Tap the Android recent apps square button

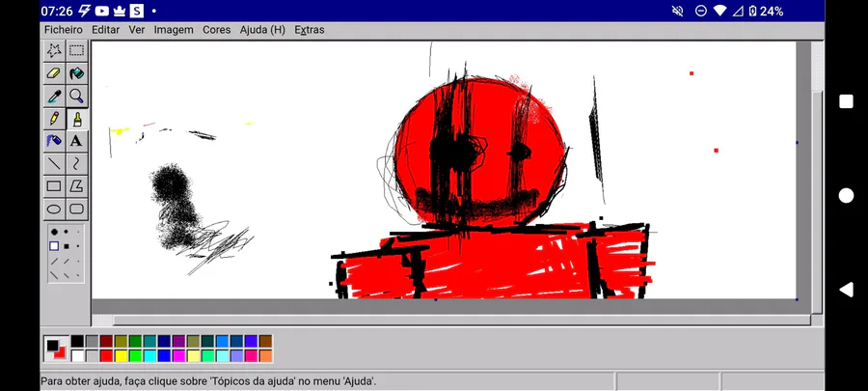coord(846,101)
